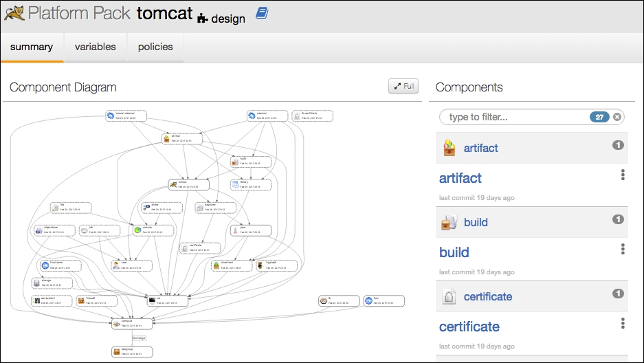Viewport: 644px width, 363px height.
Task: Open the artifact category header link
Action: coord(480,148)
